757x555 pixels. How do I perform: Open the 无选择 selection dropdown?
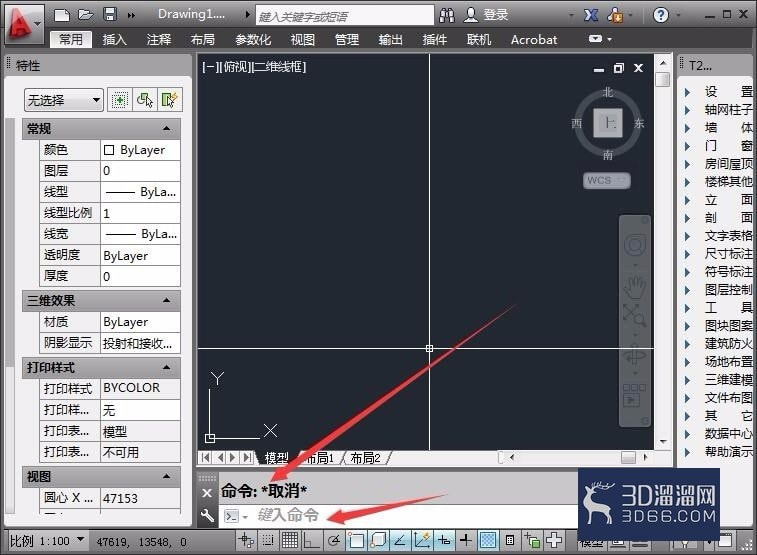[x=64, y=100]
